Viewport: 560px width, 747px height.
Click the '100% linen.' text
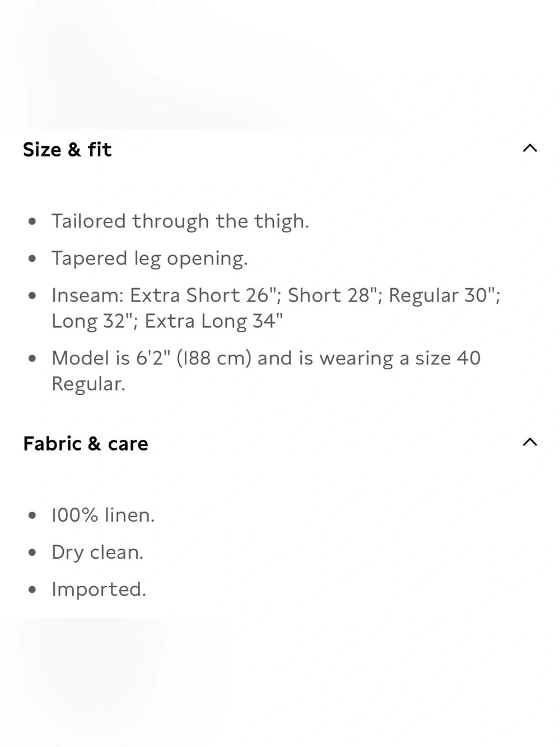103,515
